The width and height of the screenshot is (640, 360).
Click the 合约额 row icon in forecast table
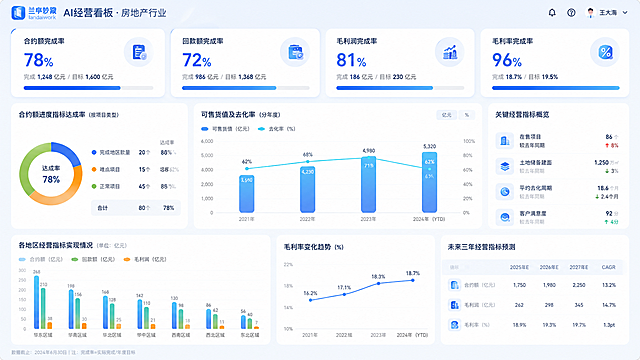(454, 285)
